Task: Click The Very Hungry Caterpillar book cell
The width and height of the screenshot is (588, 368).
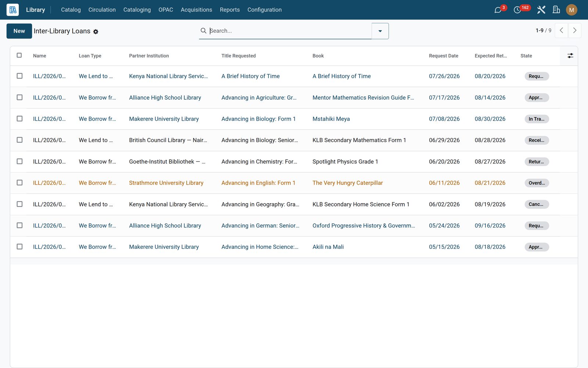Action: coord(348,183)
